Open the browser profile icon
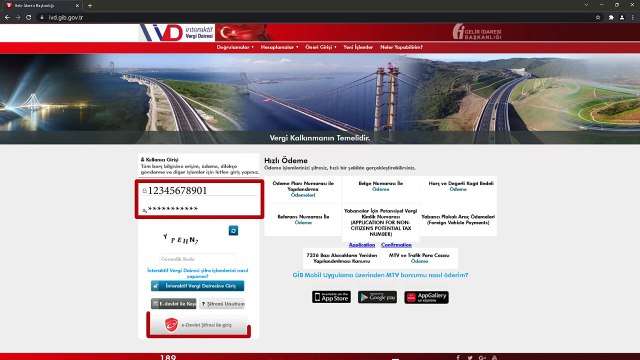 pyautogui.click(x=622, y=18)
